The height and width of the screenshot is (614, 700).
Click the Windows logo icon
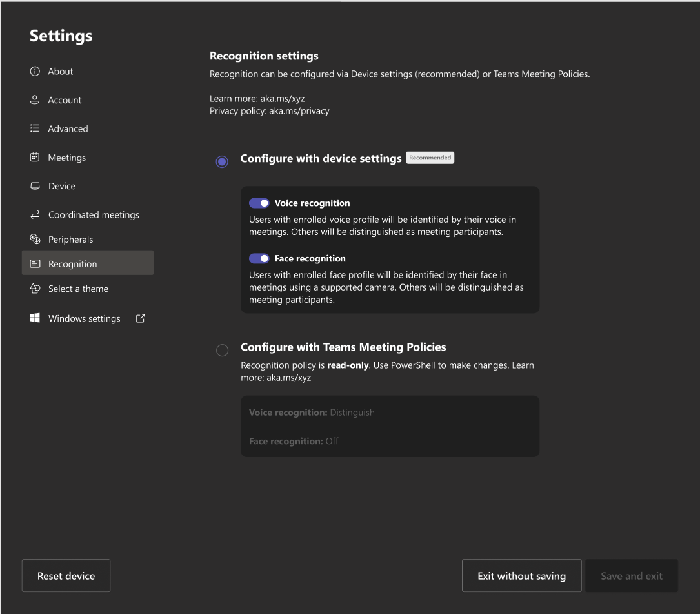(x=35, y=318)
